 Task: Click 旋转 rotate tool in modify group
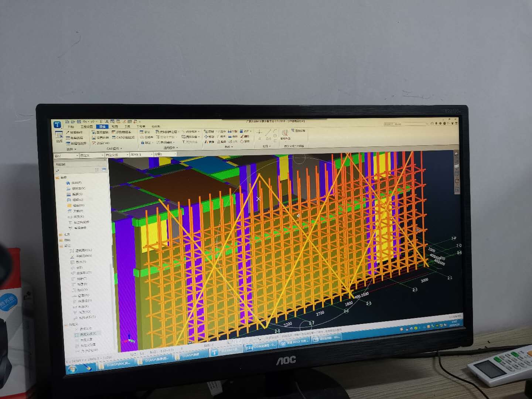[x=245, y=141]
